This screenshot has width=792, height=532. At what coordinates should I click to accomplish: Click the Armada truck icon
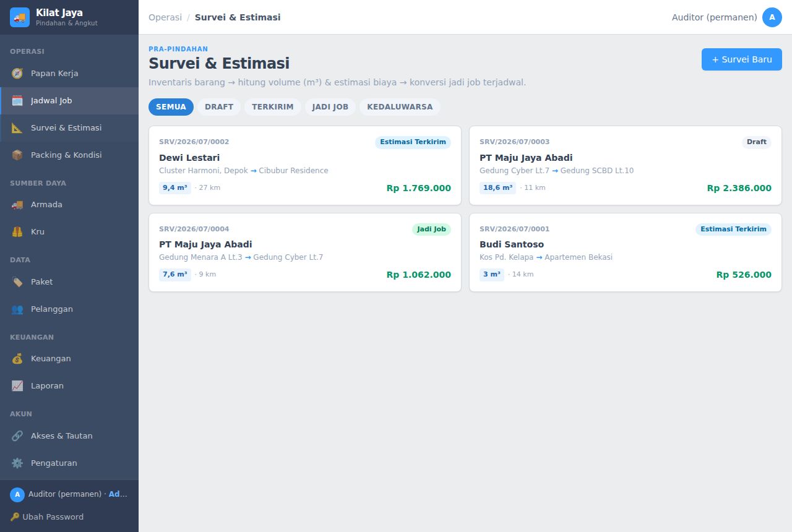click(17, 205)
